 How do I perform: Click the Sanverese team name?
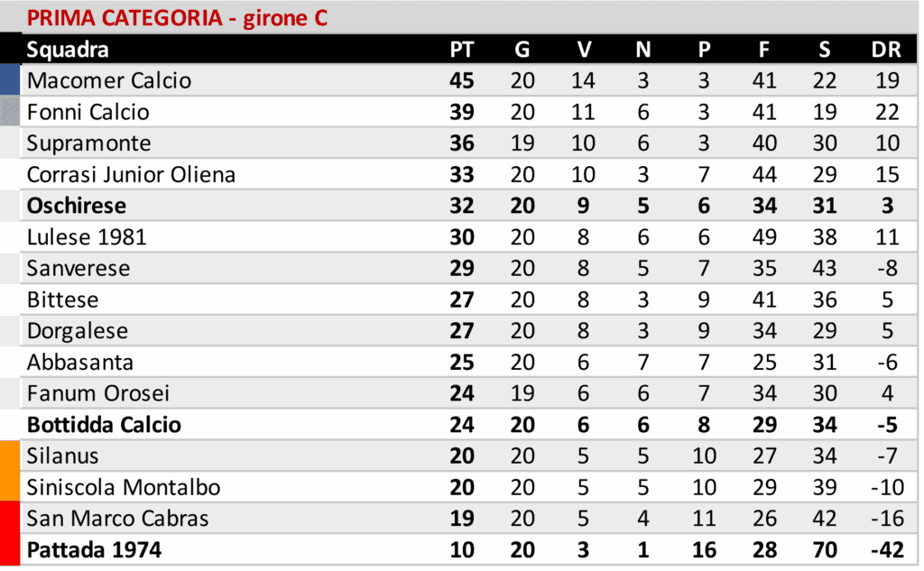(79, 269)
